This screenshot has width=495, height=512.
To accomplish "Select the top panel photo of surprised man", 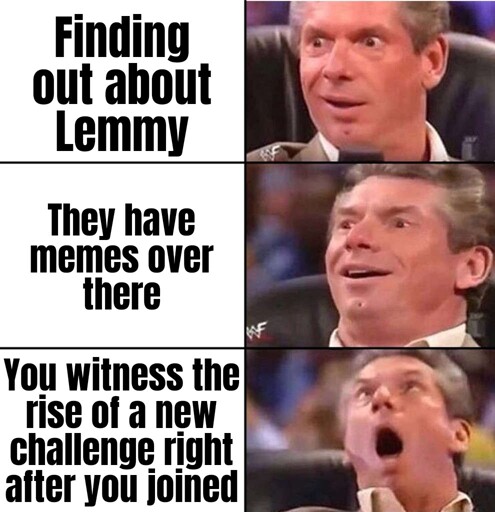I will tap(370, 81).
